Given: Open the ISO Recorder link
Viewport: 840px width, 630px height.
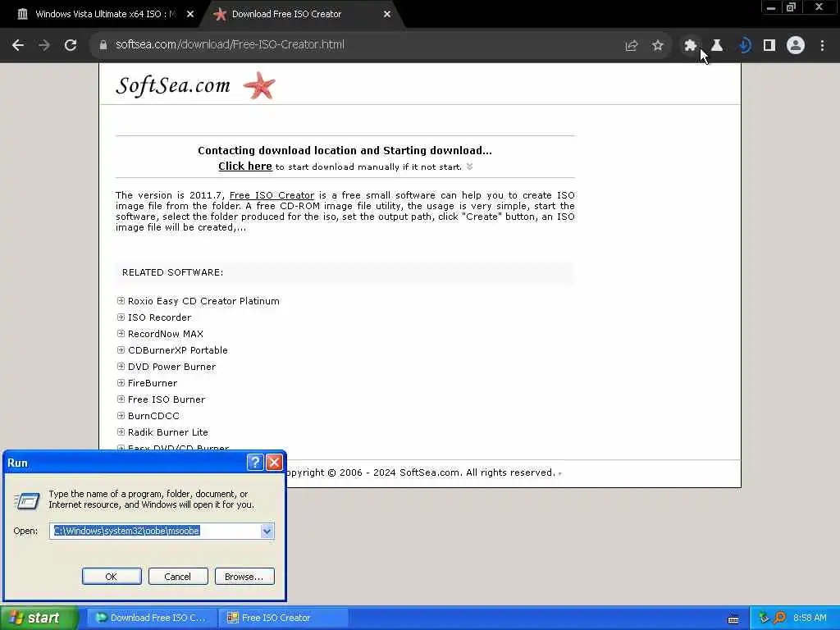Looking at the screenshot, I should [159, 317].
